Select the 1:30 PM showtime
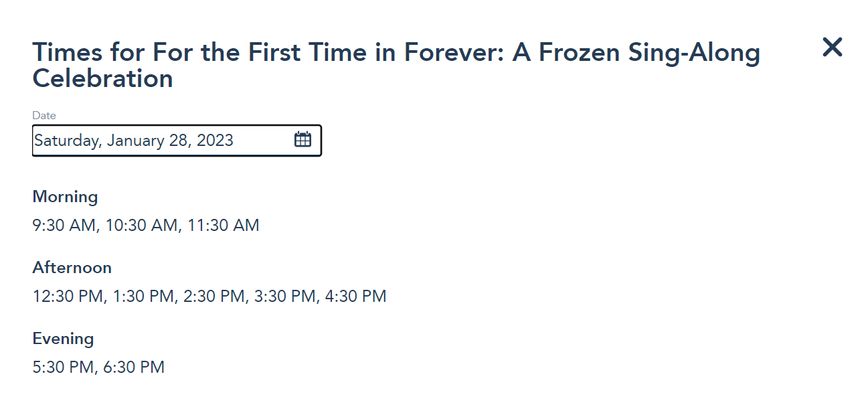 [x=143, y=296]
